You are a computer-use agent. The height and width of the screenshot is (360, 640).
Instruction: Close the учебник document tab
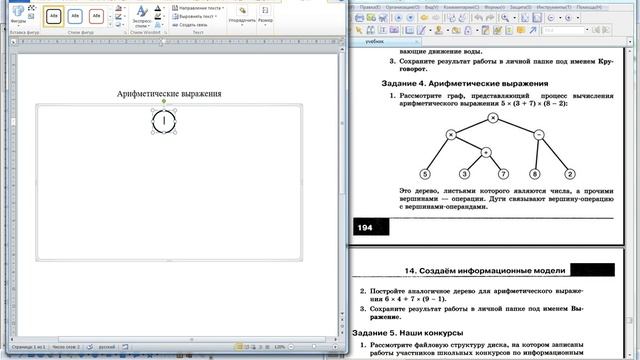[417, 42]
